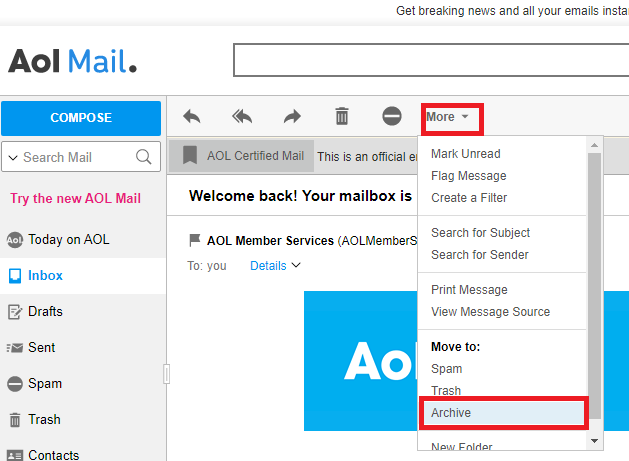This screenshot has height=461, width=629.
Task: Click the Reply arrow icon
Action: 191,117
